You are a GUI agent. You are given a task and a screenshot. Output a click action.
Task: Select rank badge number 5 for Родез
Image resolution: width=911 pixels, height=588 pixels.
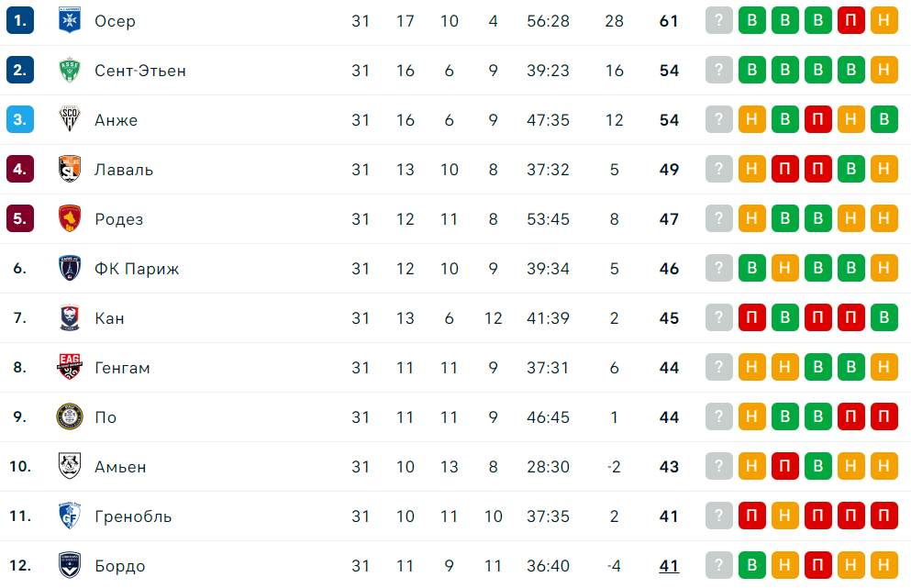tap(20, 218)
